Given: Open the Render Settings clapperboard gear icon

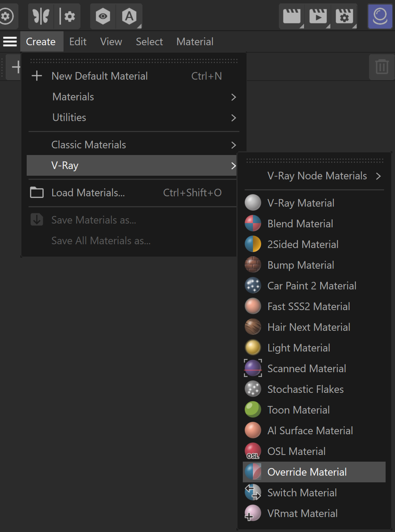Looking at the screenshot, I should coord(344,16).
